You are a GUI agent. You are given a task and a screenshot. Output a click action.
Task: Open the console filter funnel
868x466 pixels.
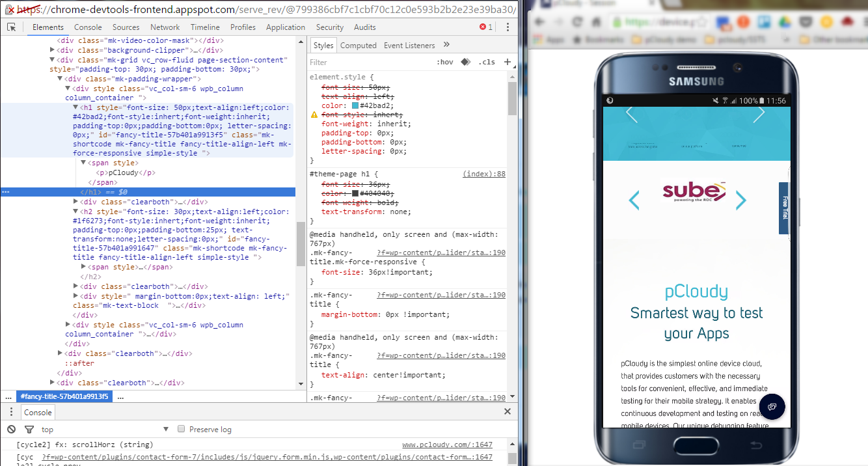click(x=29, y=430)
